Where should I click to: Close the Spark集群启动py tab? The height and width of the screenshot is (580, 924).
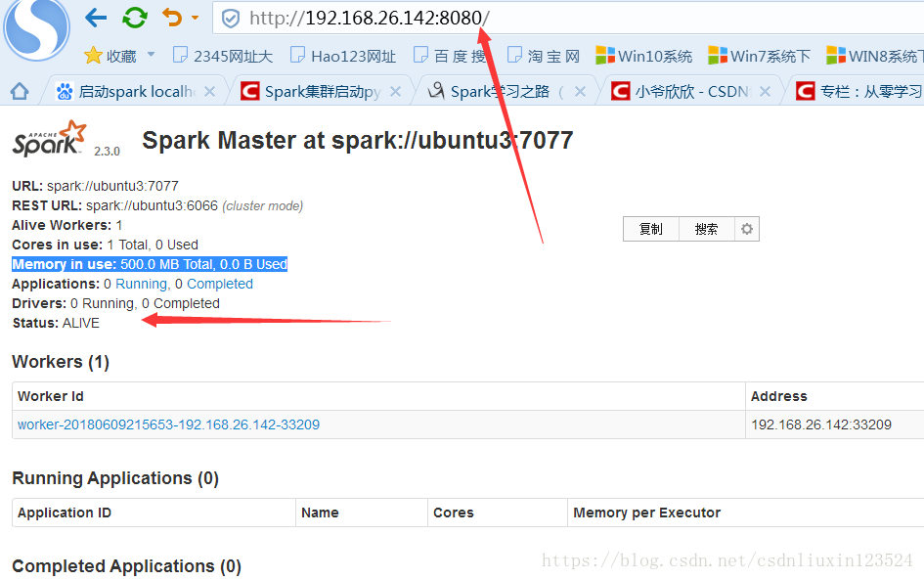coord(395,91)
